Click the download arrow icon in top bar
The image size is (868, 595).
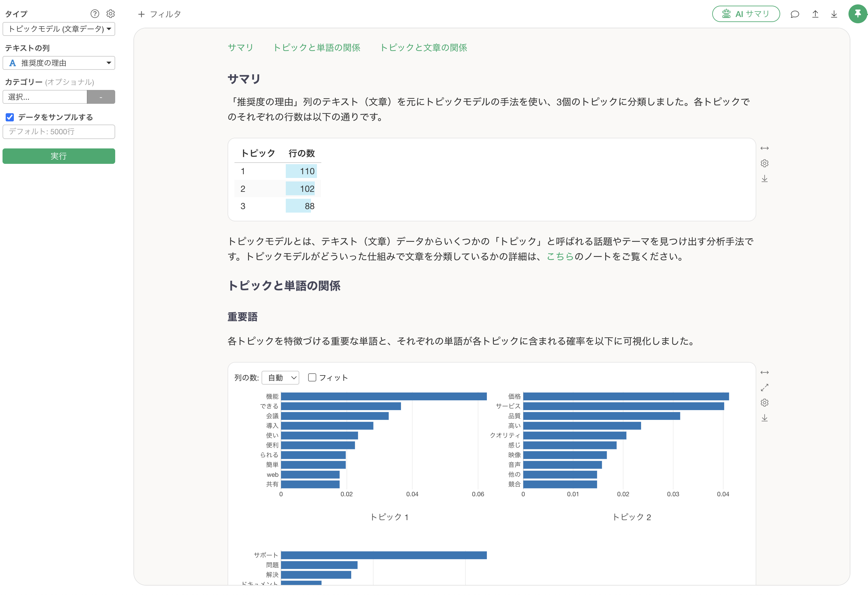(834, 14)
